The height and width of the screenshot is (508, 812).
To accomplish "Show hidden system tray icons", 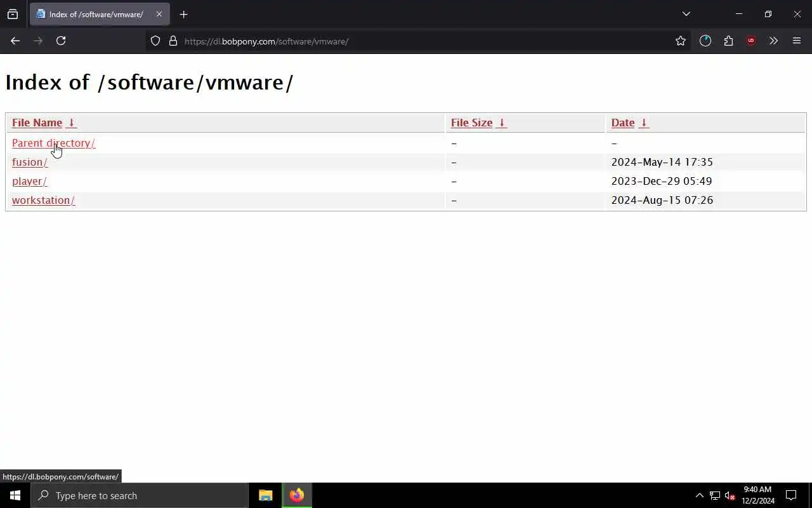I will click(699, 495).
